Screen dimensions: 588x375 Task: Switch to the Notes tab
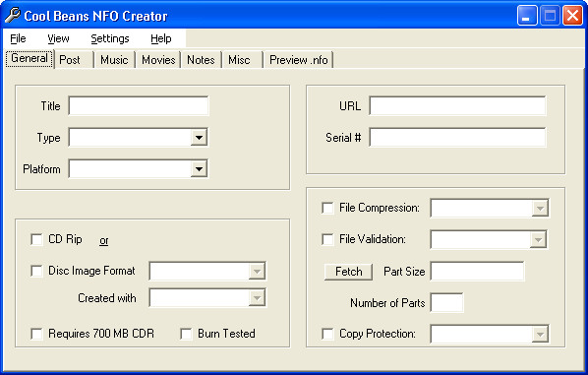tap(201, 60)
